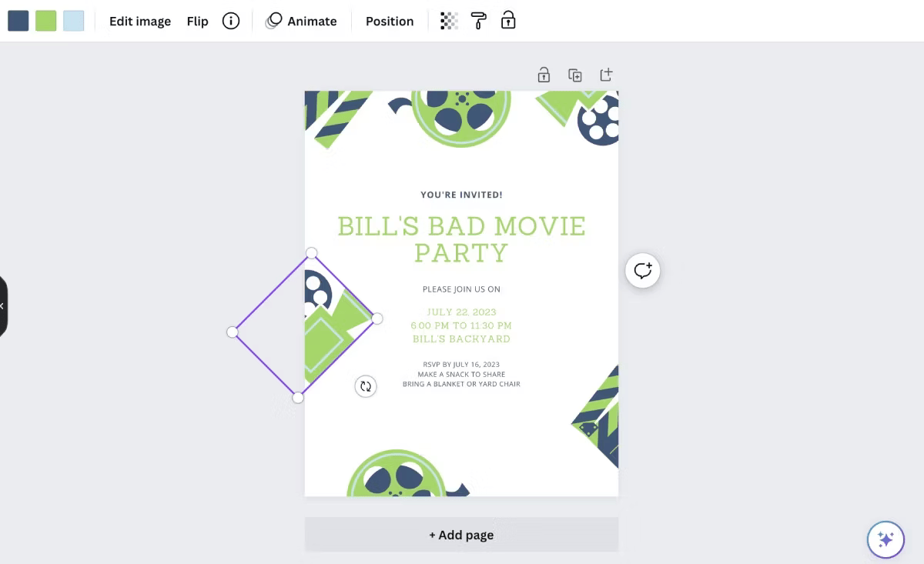Open a comment with the comment bubble icon
The width and height of the screenshot is (924, 564).
pos(642,270)
